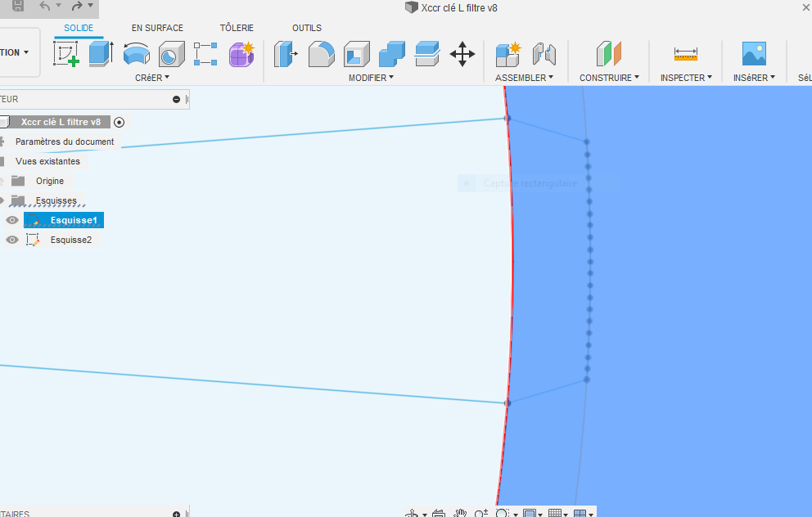Open Display Settings dropdown arrow
Image resolution: width=812 pixels, height=517 pixels.
pos(540,515)
